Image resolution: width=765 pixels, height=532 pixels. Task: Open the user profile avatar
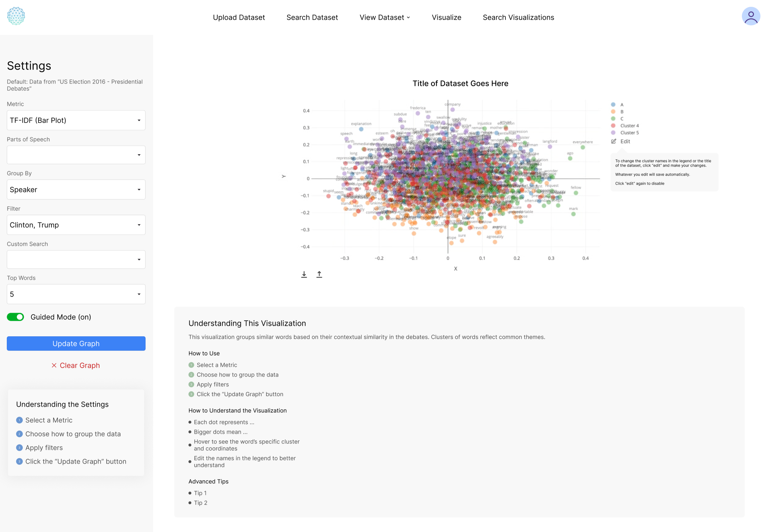point(750,16)
